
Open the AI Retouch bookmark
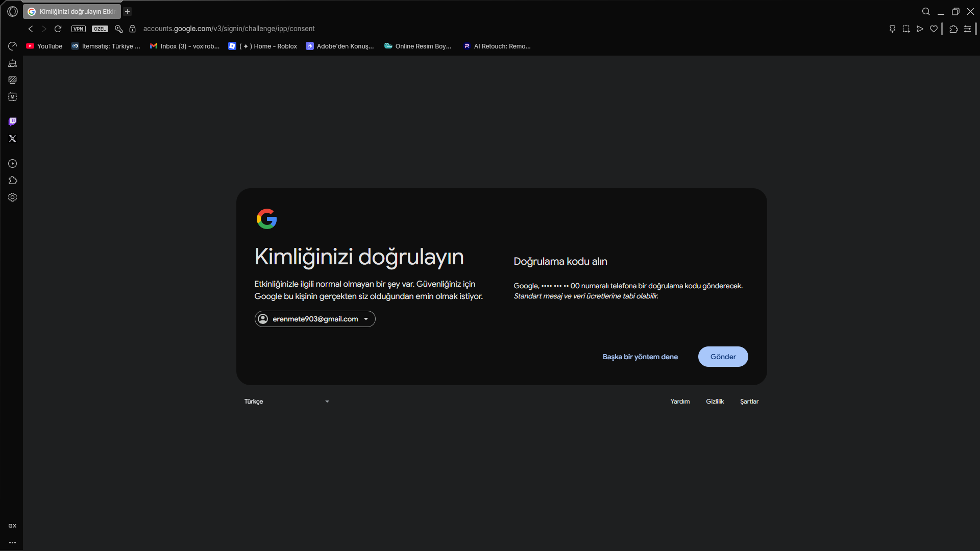(x=497, y=46)
